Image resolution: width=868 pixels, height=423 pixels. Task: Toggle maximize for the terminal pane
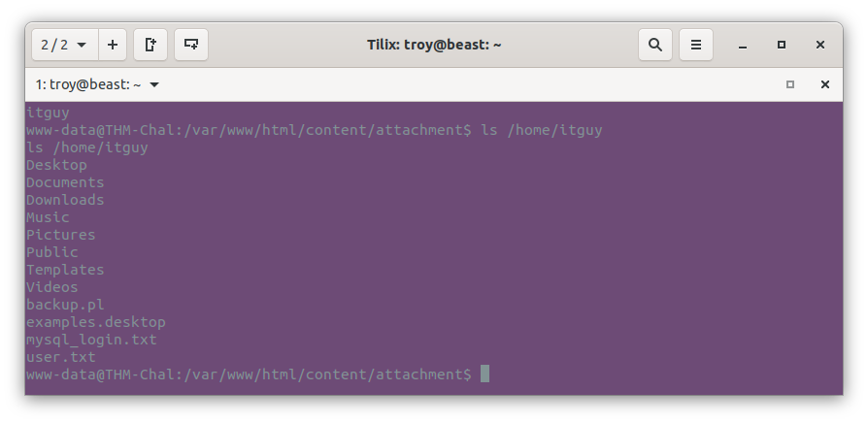pyautogui.click(x=790, y=84)
